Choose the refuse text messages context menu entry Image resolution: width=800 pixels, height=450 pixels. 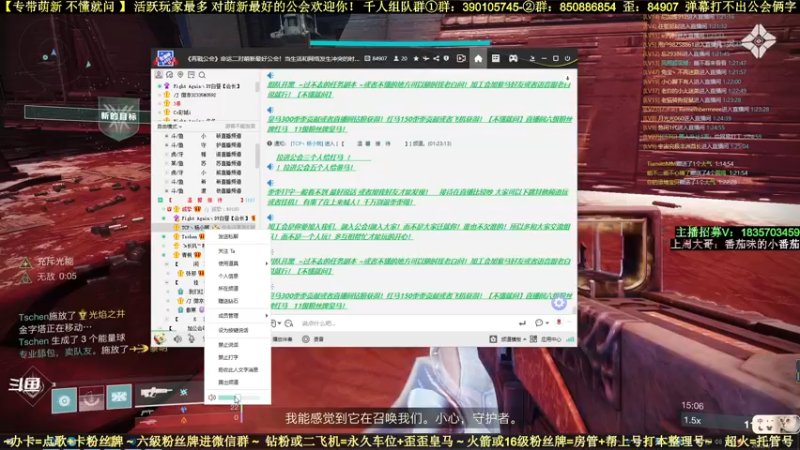[237, 370]
